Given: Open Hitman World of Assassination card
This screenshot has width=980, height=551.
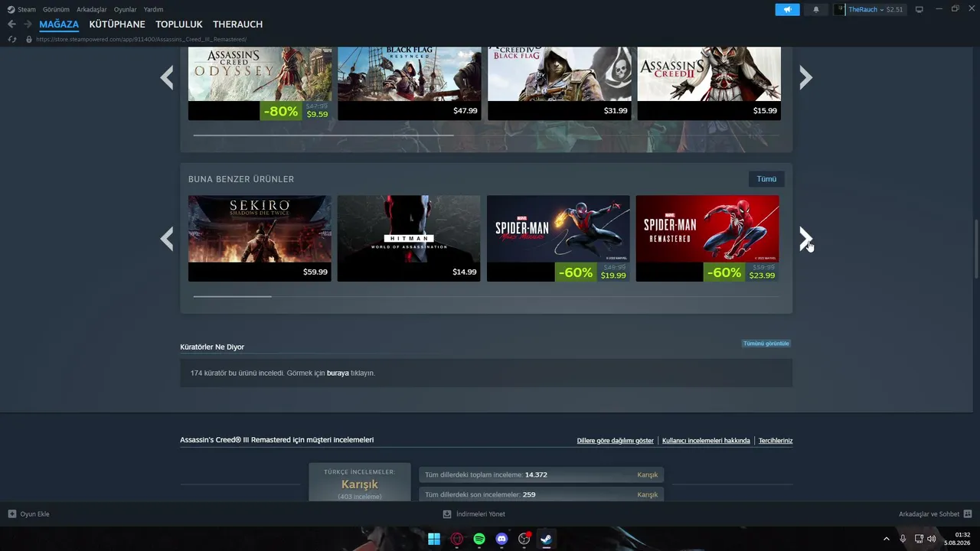Looking at the screenshot, I should pyautogui.click(x=409, y=238).
